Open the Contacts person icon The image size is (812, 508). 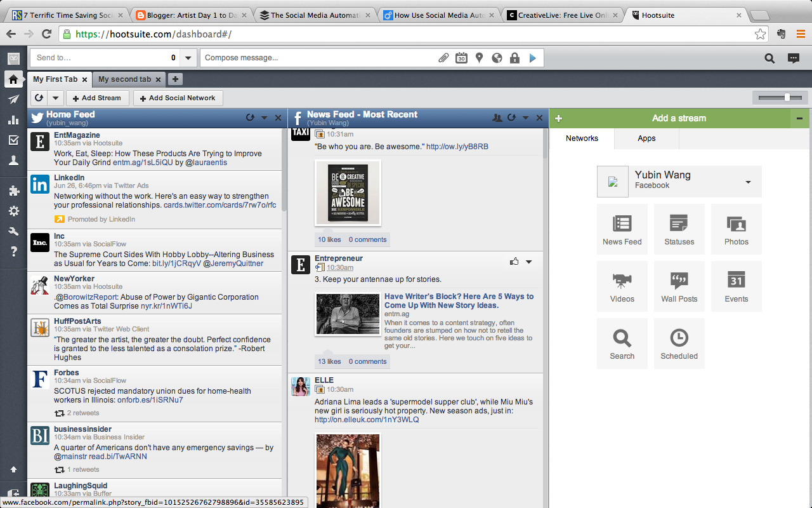(x=13, y=161)
